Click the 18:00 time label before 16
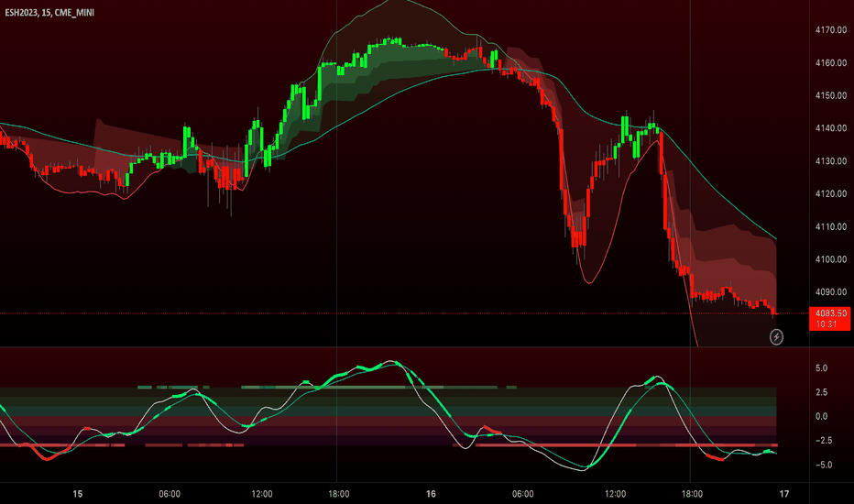Image resolution: width=854 pixels, height=504 pixels. click(x=339, y=494)
